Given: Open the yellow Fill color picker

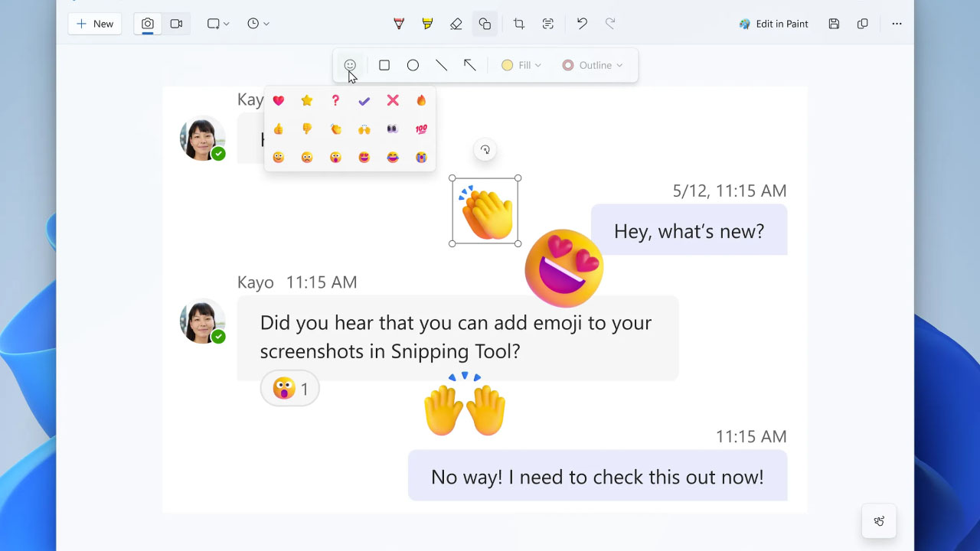Looking at the screenshot, I should tap(521, 65).
